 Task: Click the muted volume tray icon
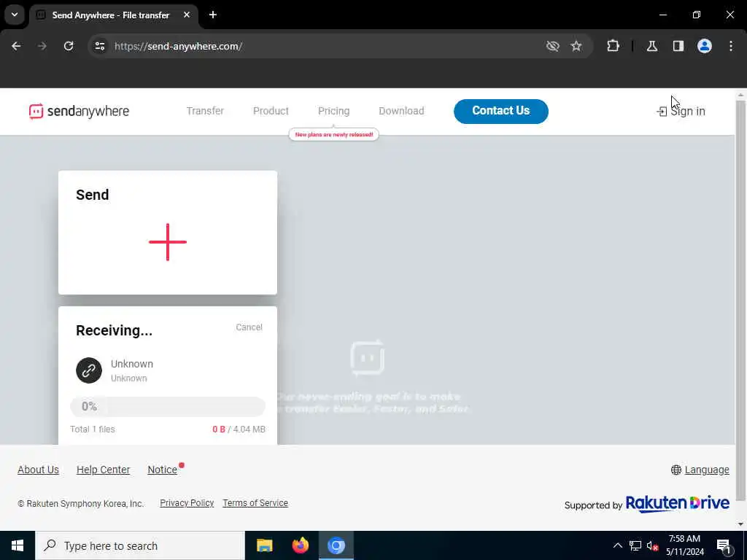653,545
